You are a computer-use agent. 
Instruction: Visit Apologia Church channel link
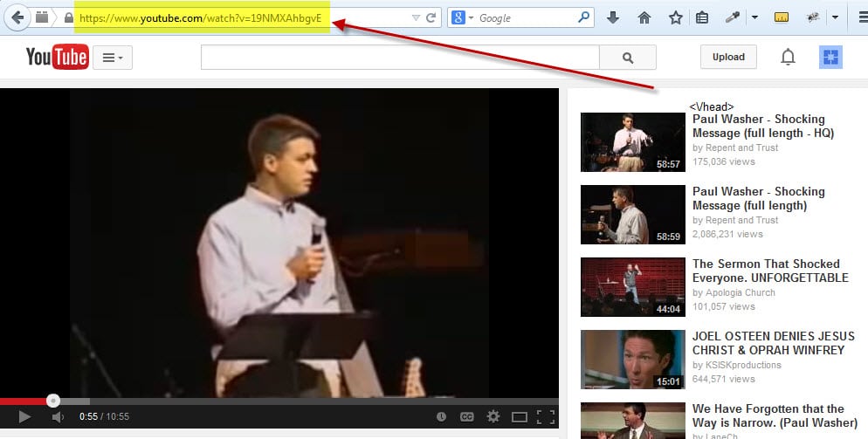(x=741, y=293)
